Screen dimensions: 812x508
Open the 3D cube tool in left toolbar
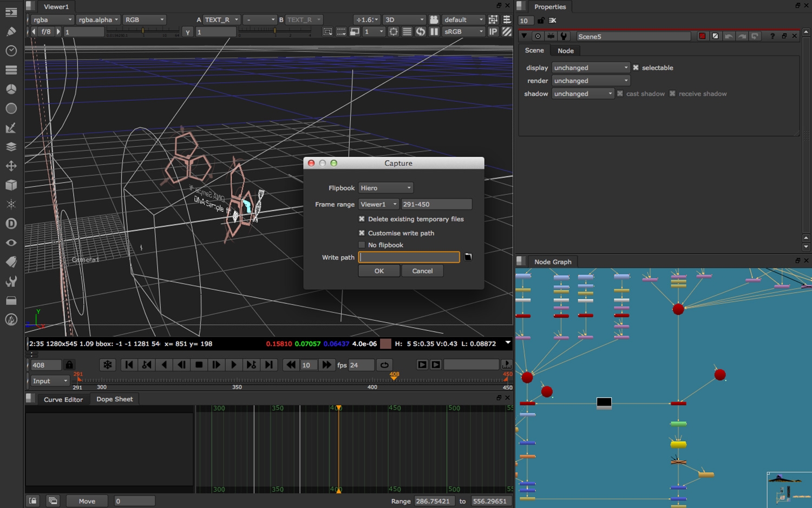coord(11,185)
